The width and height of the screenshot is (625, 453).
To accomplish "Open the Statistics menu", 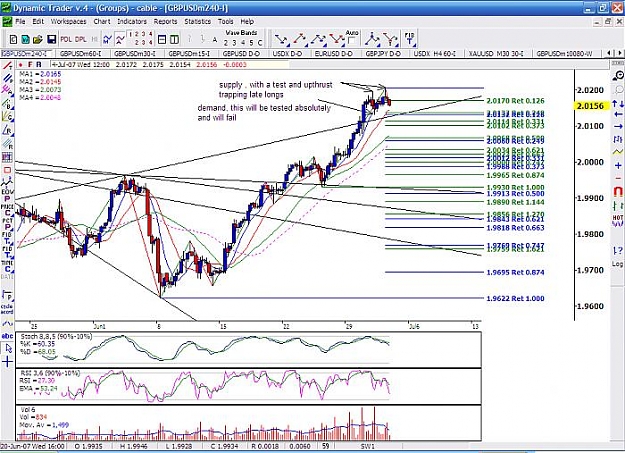I will coord(197,22).
